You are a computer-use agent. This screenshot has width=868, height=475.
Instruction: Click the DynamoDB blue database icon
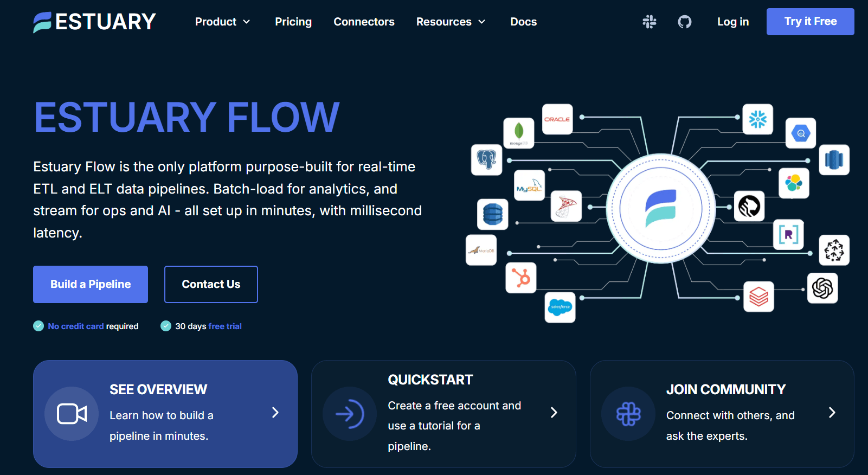coord(492,214)
